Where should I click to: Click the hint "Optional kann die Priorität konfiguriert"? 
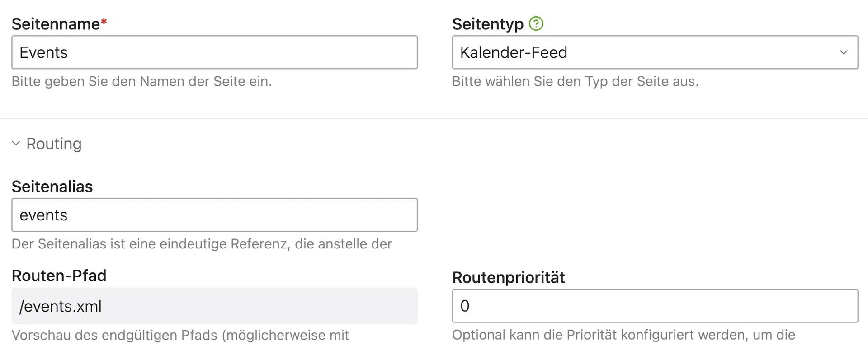pyautogui.click(x=623, y=335)
